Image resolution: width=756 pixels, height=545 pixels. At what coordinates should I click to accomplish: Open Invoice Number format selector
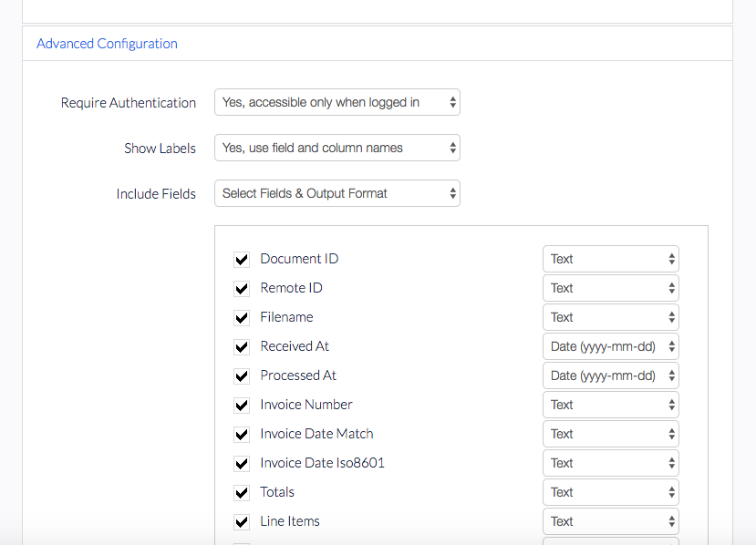611,405
